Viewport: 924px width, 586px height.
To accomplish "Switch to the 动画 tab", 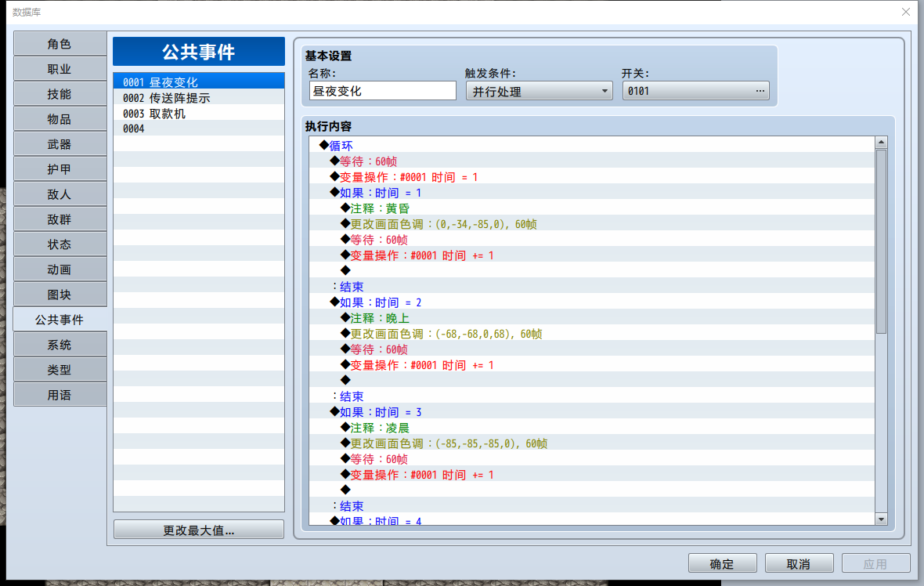I will coord(60,269).
